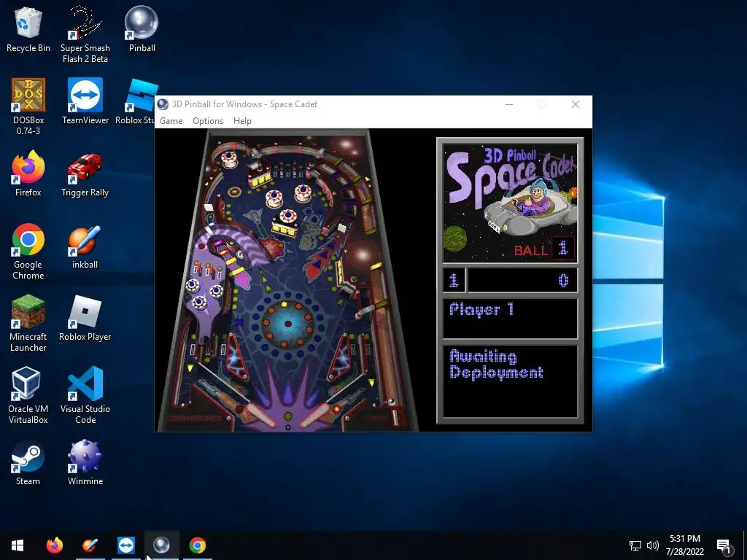Open Visual Studio Code desktop shortcut
The height and width of the screenshot is (560, 747).
click(x=85, y=395)
